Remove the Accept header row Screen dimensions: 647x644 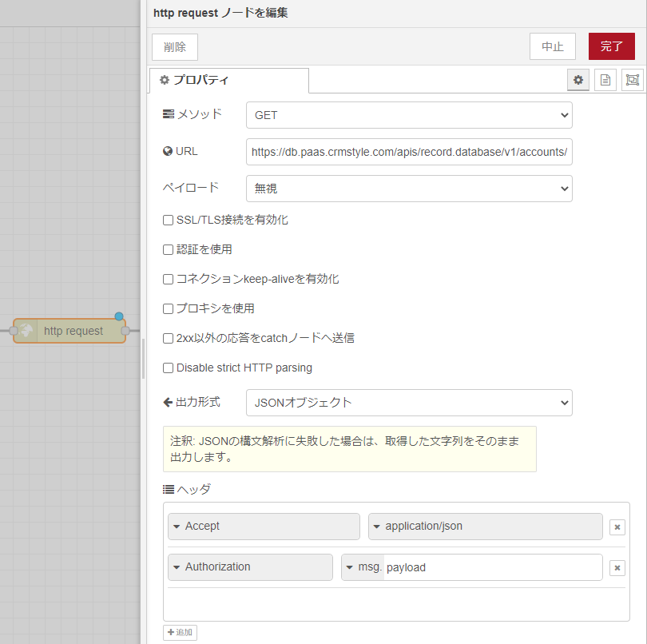pyautogui.click(x=617, y=527)
